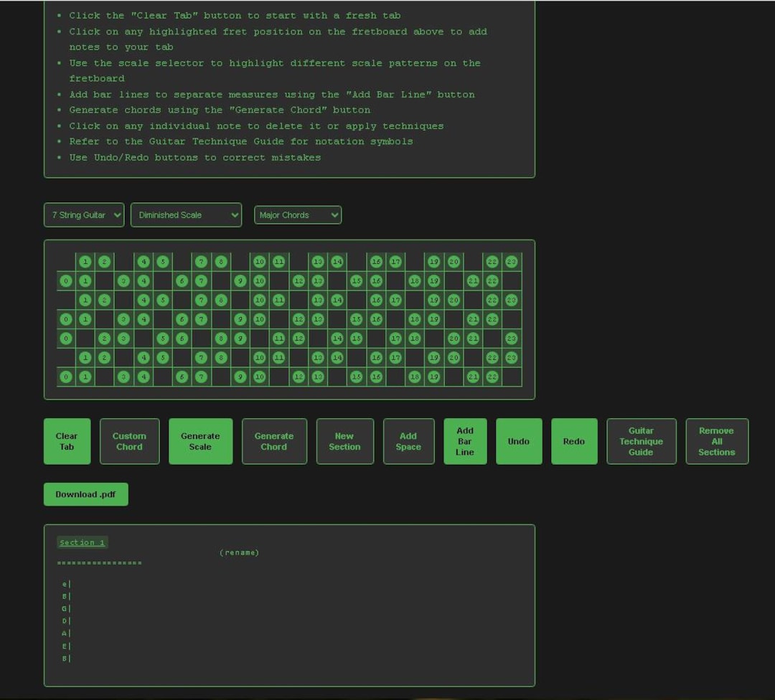Click the open string 0 marker on lowest string

65,377
